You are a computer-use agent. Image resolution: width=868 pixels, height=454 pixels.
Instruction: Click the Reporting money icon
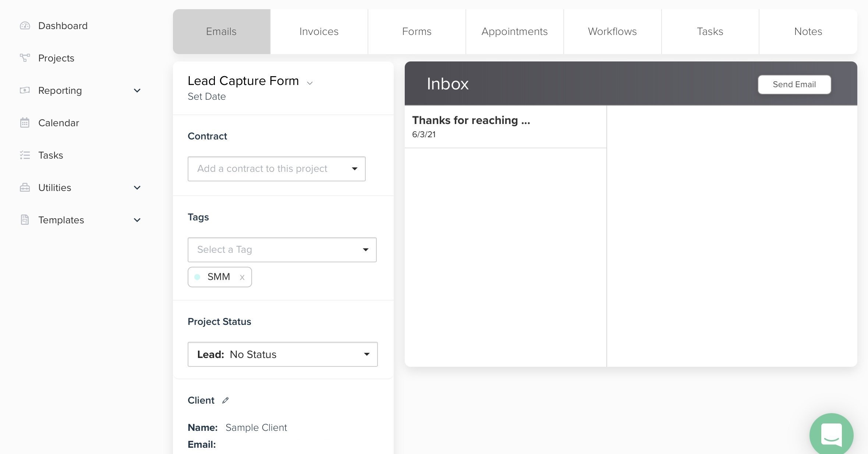25,90
